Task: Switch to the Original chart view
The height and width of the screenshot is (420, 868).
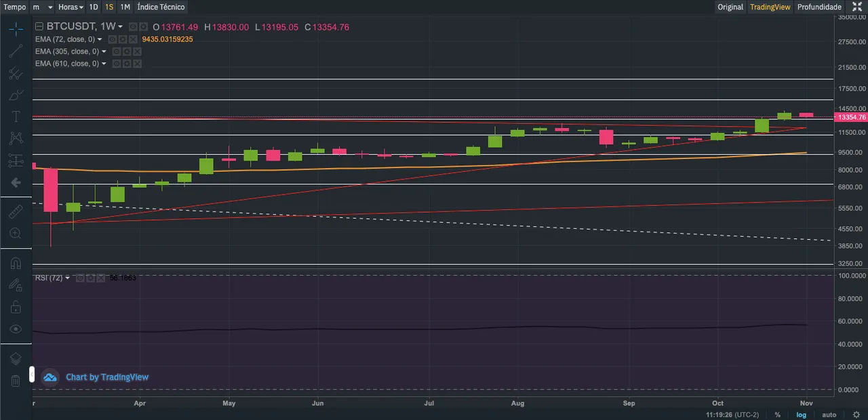Action: pos(730,7)
